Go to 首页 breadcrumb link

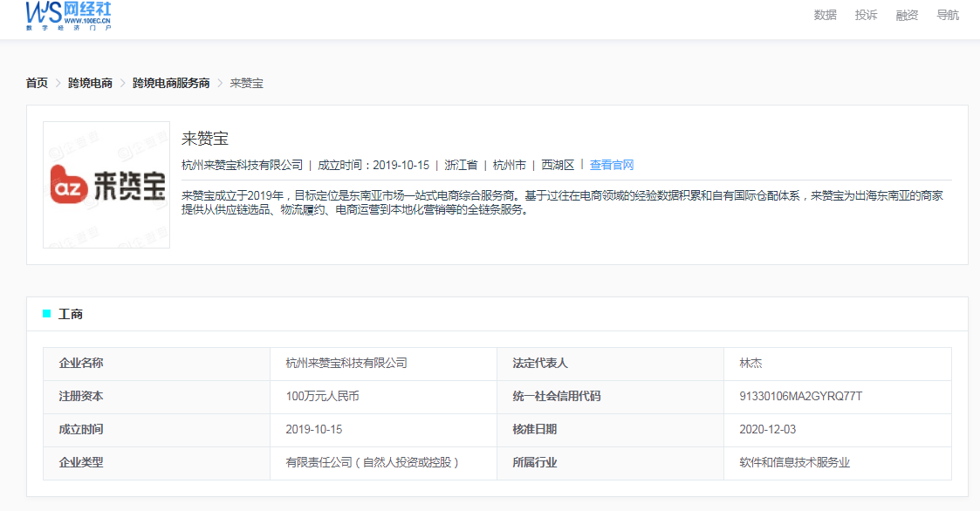coord(37,83)
